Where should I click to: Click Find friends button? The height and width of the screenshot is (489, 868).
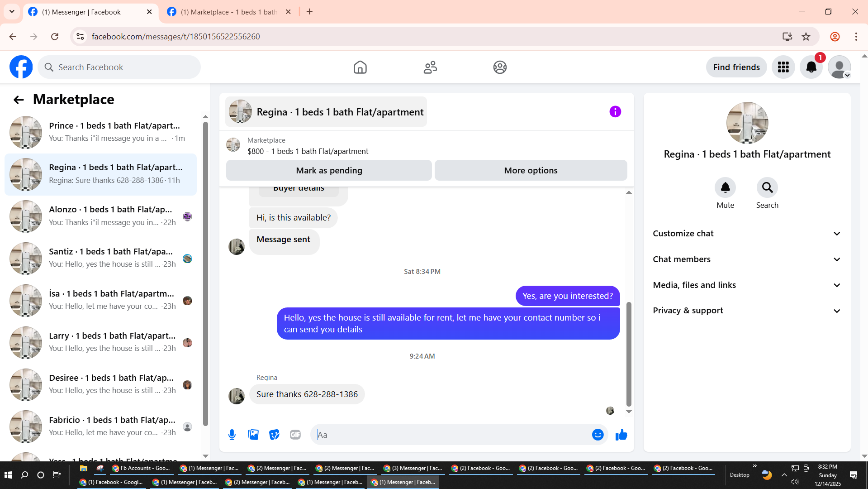tap(736, 67)
